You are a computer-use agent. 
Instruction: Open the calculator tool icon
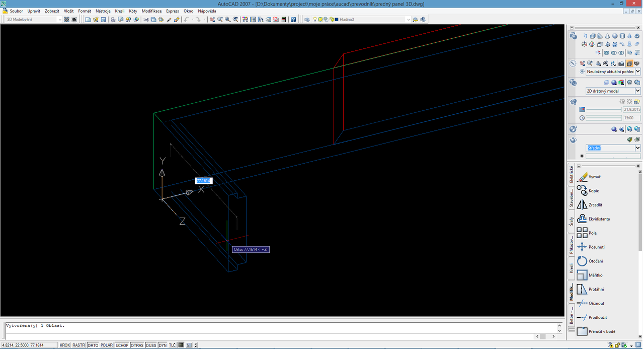(x=284, y=20)
